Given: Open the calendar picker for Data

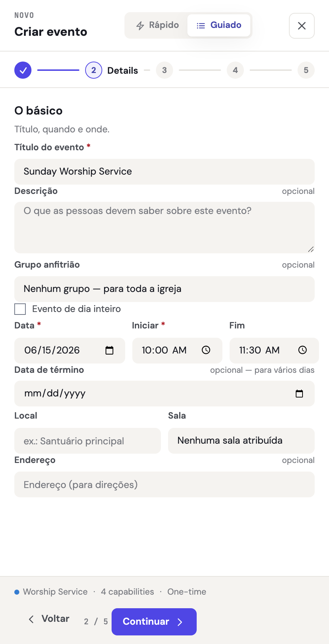Looking at the screenshot, I should 109,350.
